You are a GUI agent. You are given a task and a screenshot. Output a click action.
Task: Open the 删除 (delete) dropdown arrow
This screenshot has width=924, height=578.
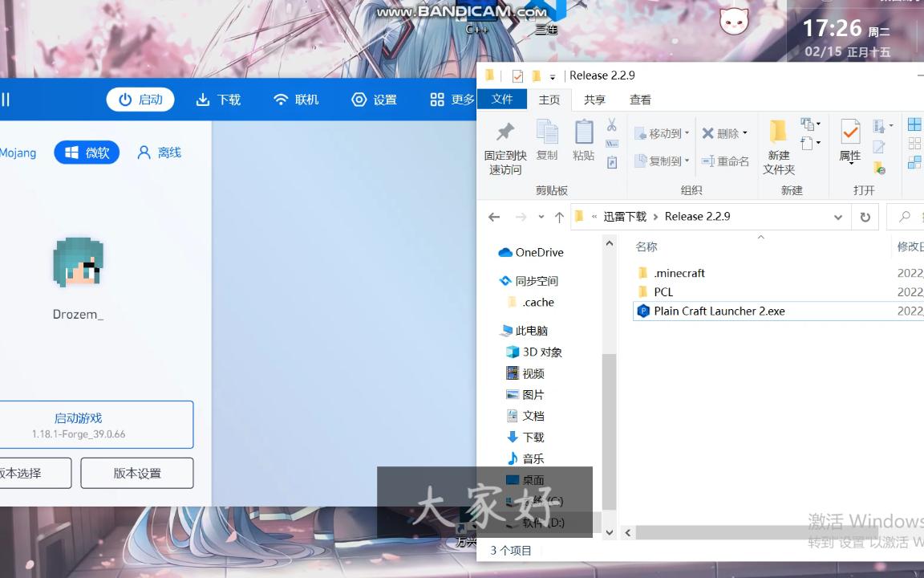click(x=745, y=133)
